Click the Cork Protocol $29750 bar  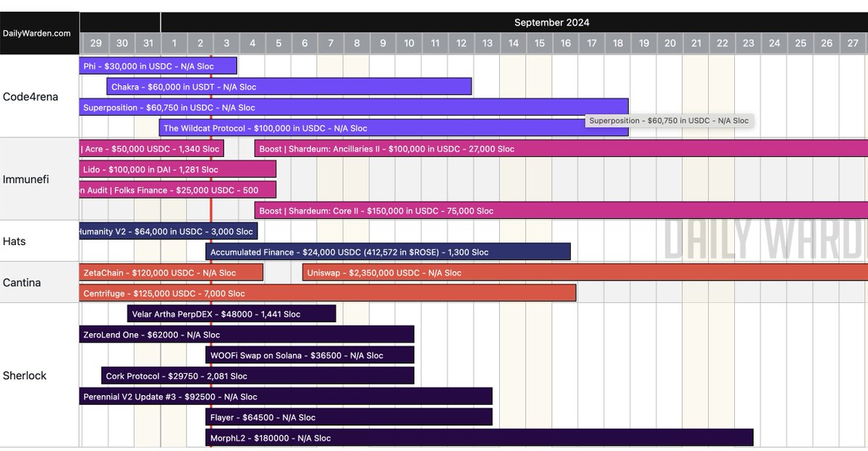258,376
